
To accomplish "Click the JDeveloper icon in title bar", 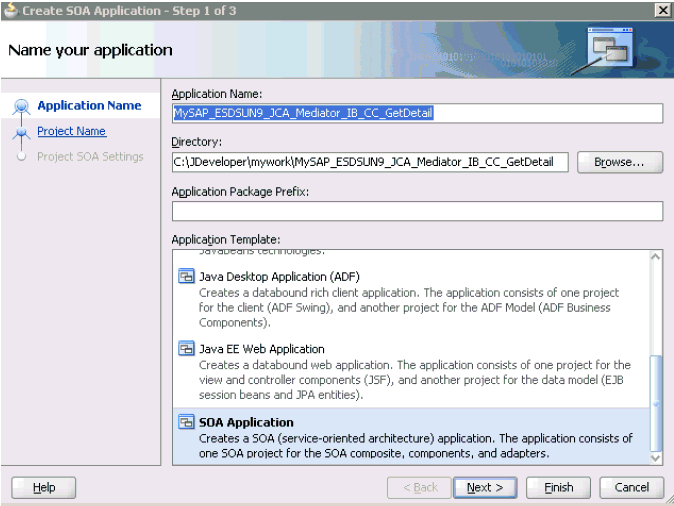I will coord(11,10).
